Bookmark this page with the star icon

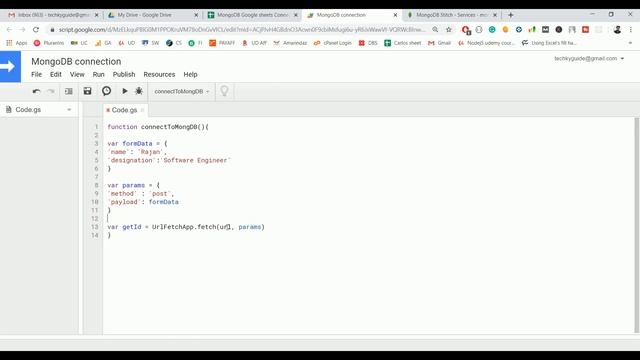(x=449, y=29)
